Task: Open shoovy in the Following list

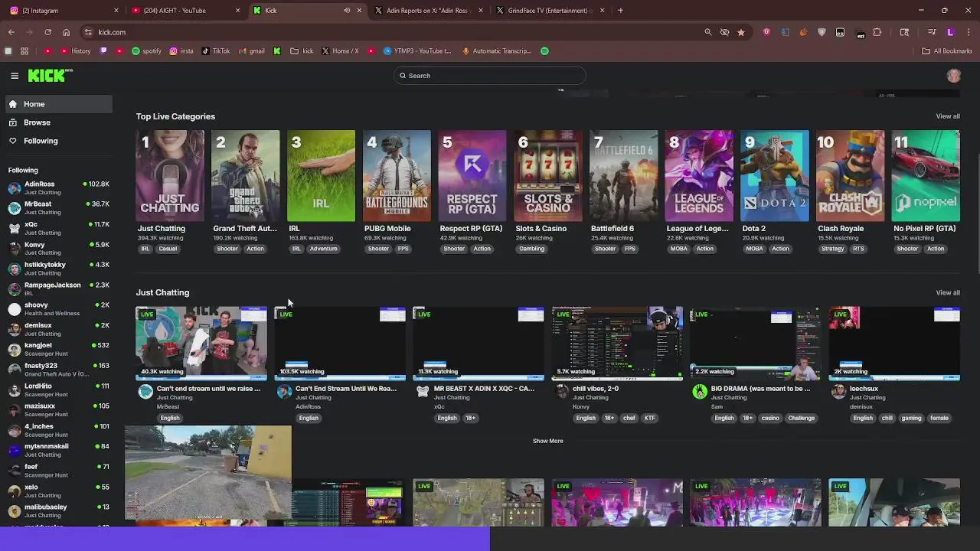Action: tap(58, 309)
